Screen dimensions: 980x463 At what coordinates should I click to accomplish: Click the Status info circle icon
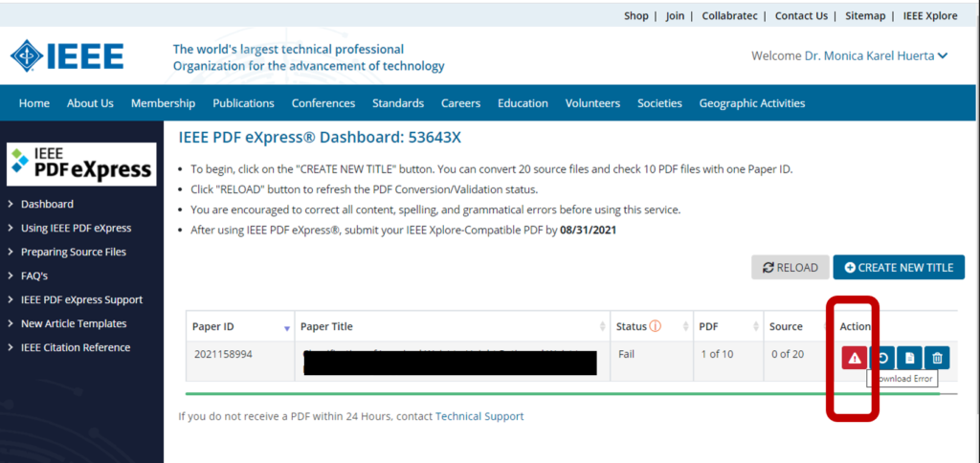(655, 325)
